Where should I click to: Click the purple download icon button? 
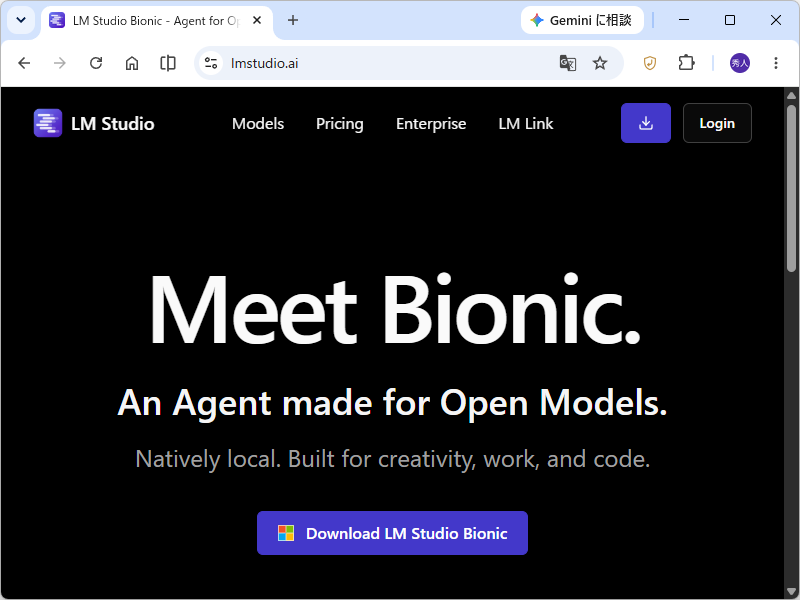pyautogui.click(x=645, y=123)
